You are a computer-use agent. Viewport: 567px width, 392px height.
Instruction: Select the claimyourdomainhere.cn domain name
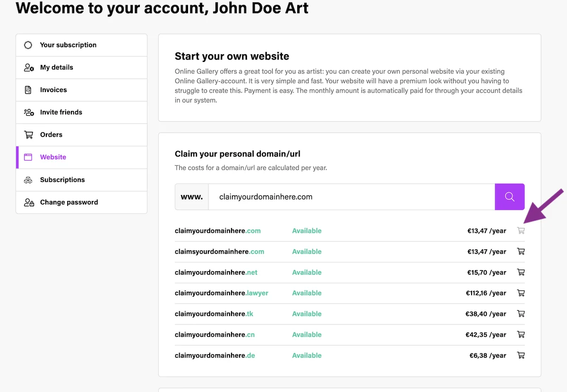pos(215,335)
